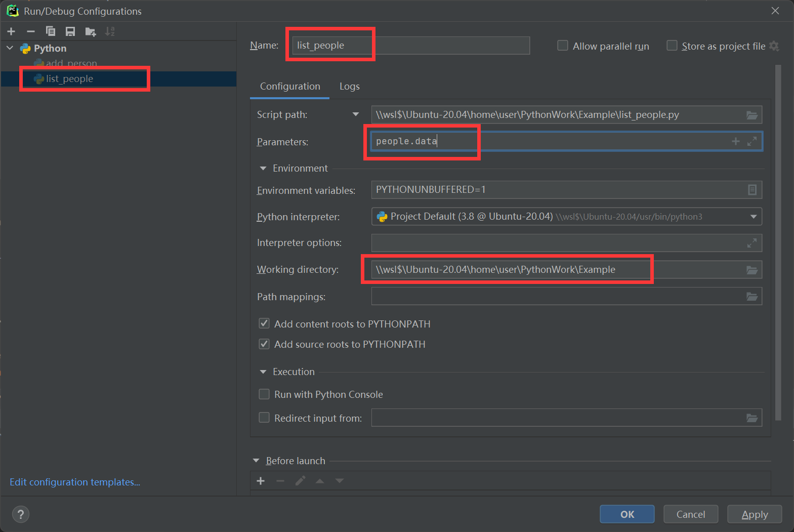
Task: Click the Name input field
Action: [x=410, y=46]
